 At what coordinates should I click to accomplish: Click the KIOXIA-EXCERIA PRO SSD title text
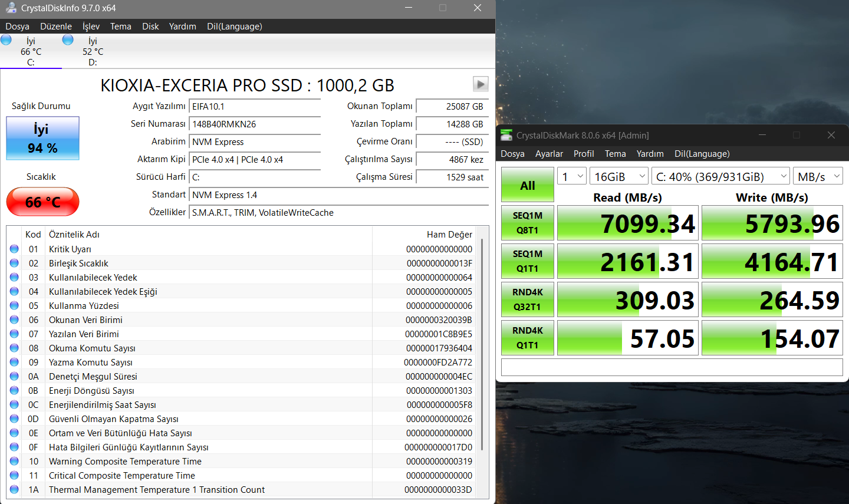point(247,85)
